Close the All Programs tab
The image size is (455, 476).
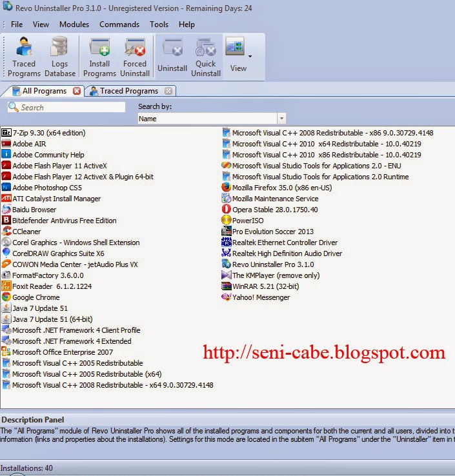[x=77, y=91]
